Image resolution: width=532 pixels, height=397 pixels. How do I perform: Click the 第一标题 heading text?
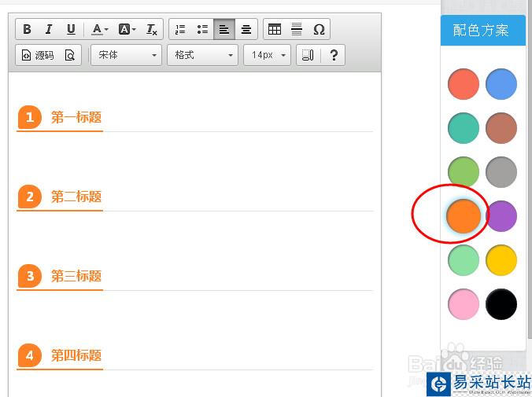(76, 117)
